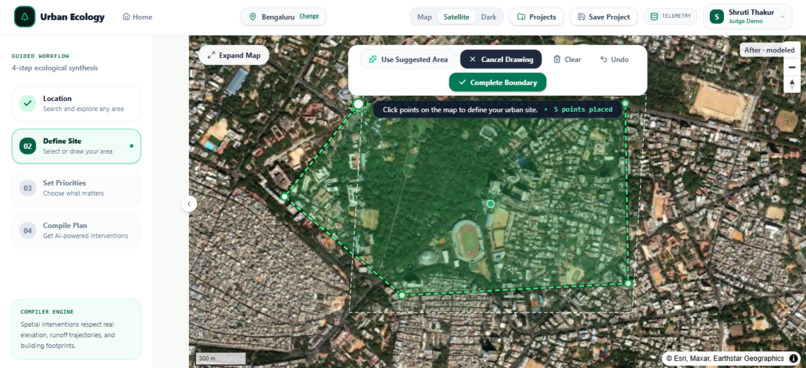The height and width of the screenshot is (368, 806).
Task: Click the text '5 points placed'
Action: (583, 109)
